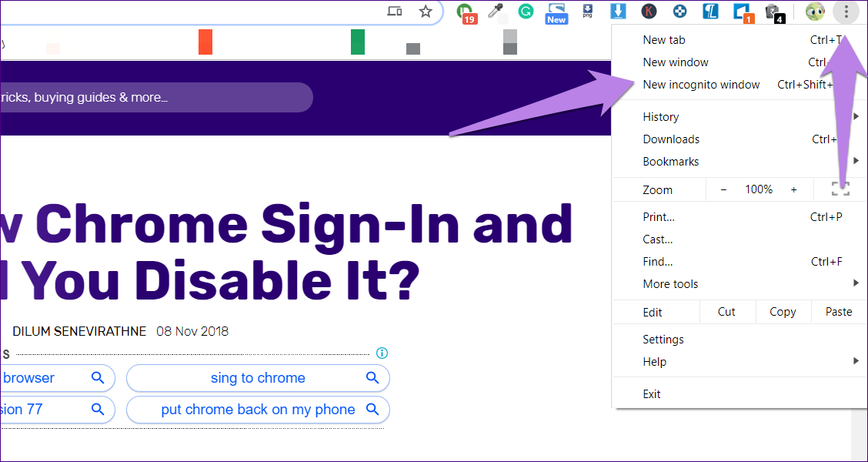Select Cast... in the Chrome menu
868x462 pixels.
(x=739, y=239)
